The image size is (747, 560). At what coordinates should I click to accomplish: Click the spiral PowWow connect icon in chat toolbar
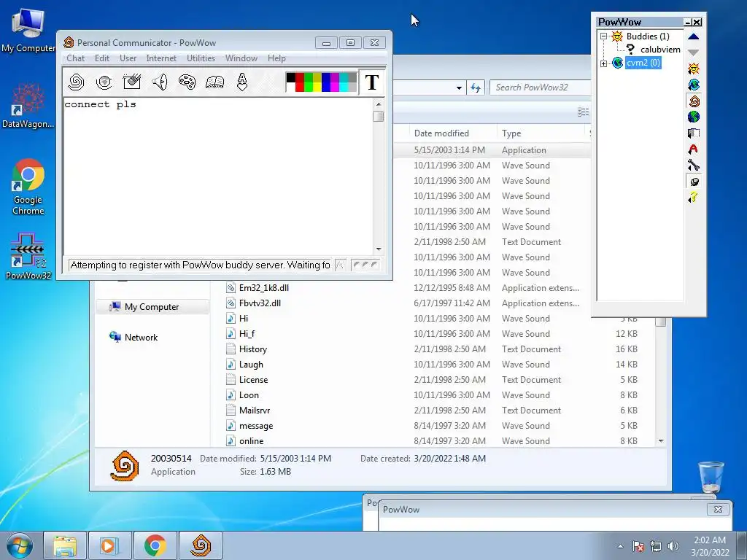point(76,82)
